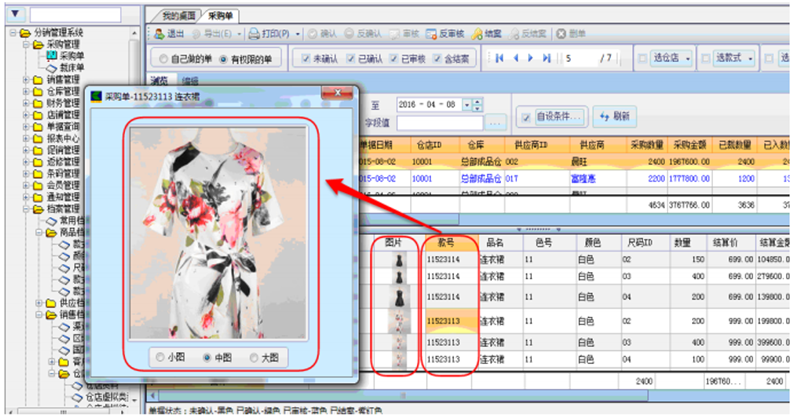Screen dimensions: 800x420
Task: Expand the 销售管理 tree folder
Action: (x=26, y=79)
